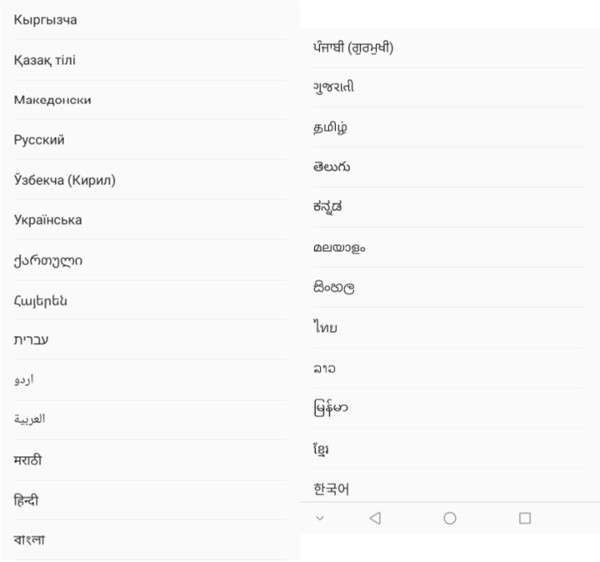The width and height of the screenshot is (600, 562).
Task: Select Hebrew עברית language
Action: (x=150, y=340)
